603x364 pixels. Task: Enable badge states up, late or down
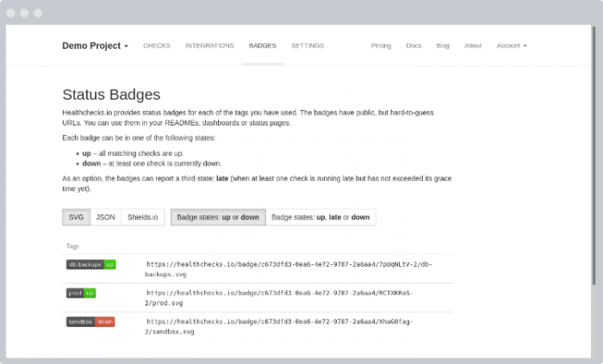point(320,218)
